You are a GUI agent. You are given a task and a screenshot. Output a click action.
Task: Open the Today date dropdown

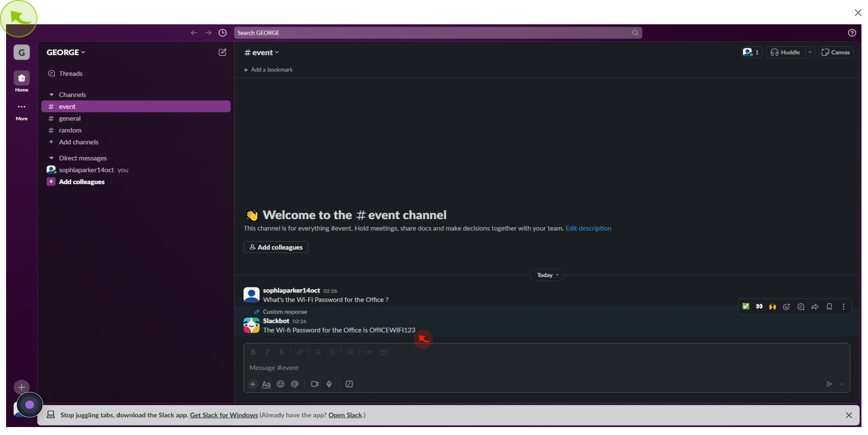pyautogui.click(x=547, y=275)
